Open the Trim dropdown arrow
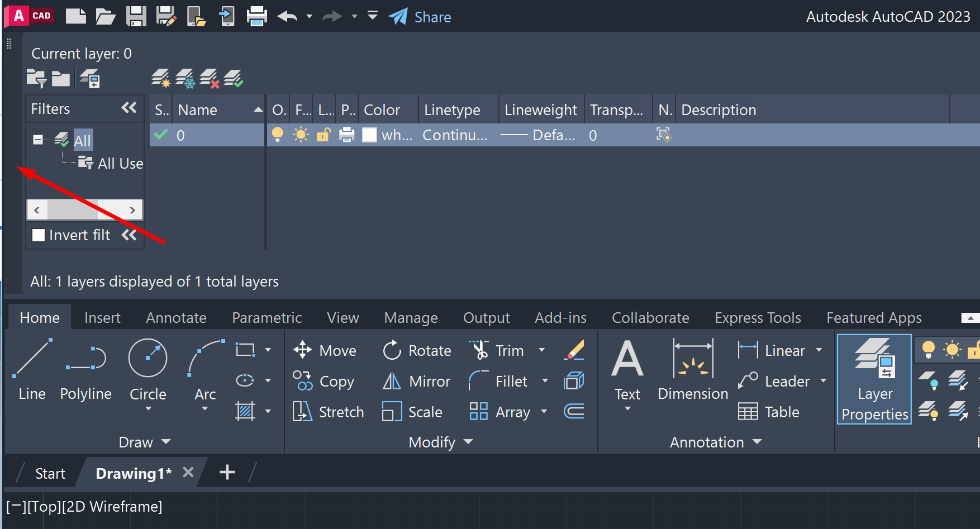980x529 pixels. (x=542, y=350)
